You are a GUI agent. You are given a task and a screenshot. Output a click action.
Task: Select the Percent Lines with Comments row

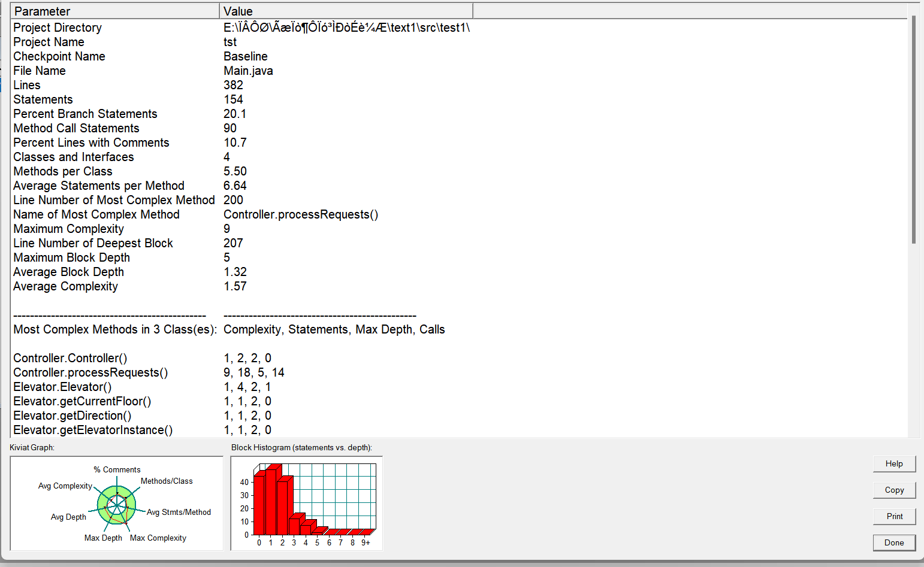click(x=459, y=142)
